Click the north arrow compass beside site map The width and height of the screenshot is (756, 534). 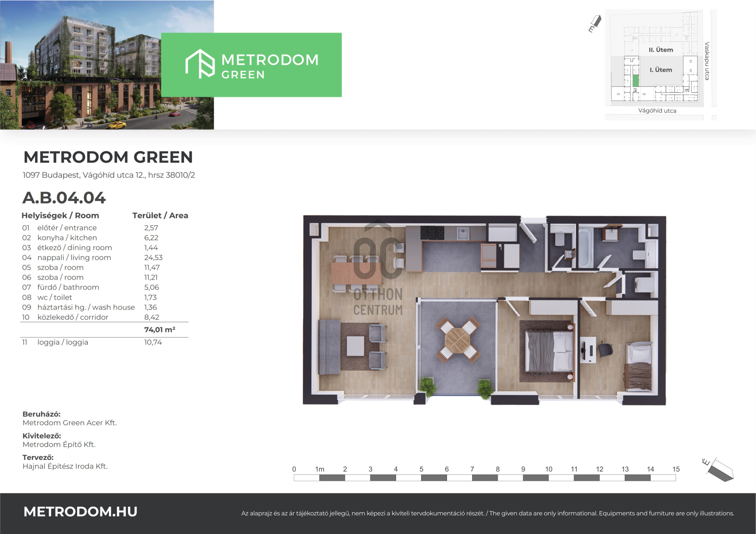[595, 24]
